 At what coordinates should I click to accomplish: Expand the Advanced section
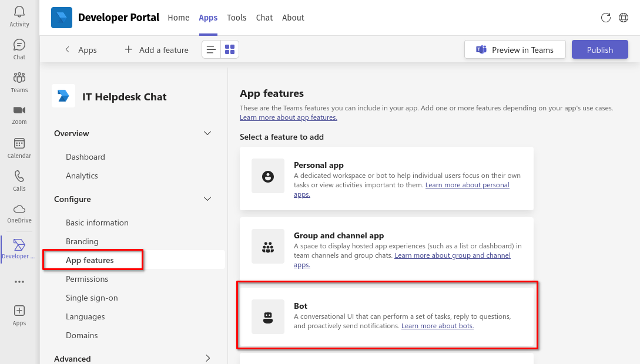[x=207, y=358]
